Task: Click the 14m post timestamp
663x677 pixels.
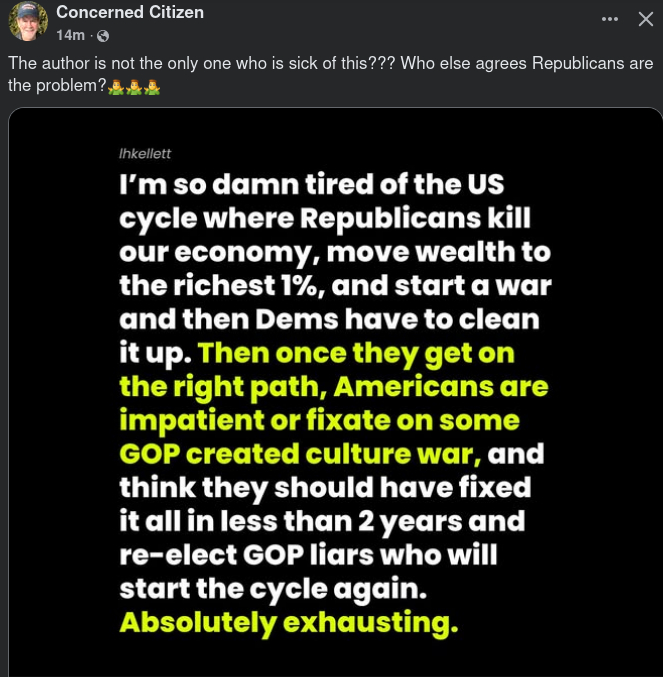Action: click(x=70, y=35)
